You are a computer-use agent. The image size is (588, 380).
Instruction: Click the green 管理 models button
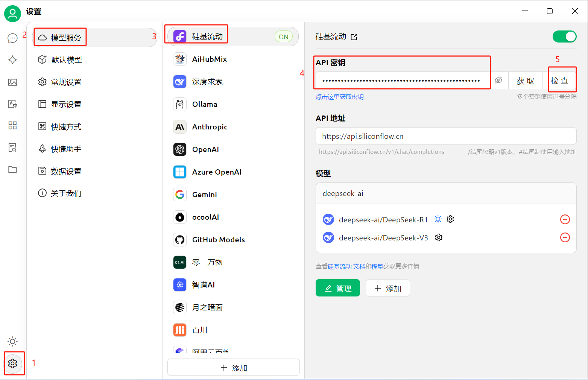point(337,288)
